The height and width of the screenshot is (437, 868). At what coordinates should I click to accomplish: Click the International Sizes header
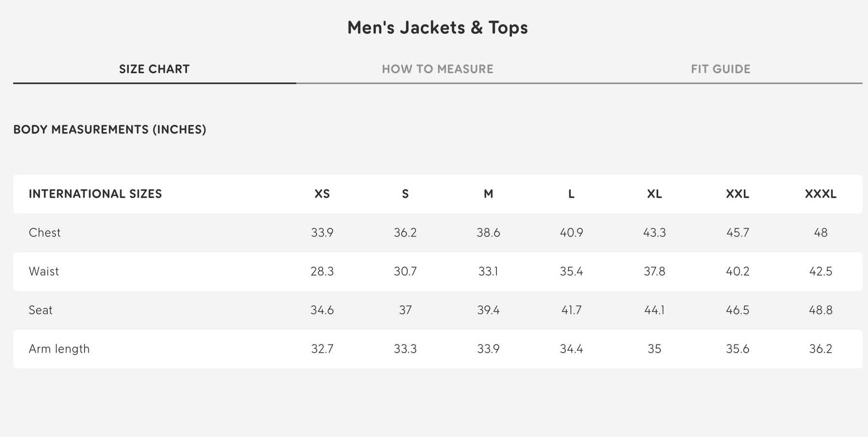click(95, 194)
